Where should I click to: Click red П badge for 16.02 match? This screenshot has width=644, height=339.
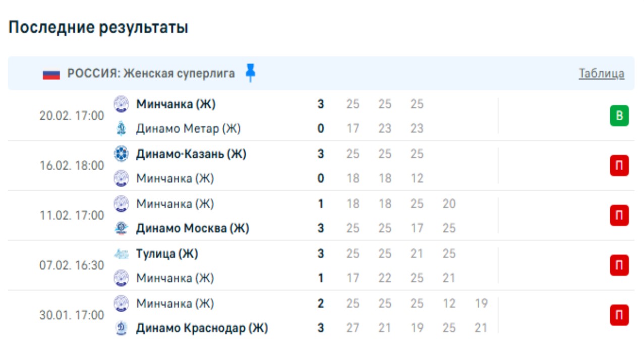click(x=619, y=166)
